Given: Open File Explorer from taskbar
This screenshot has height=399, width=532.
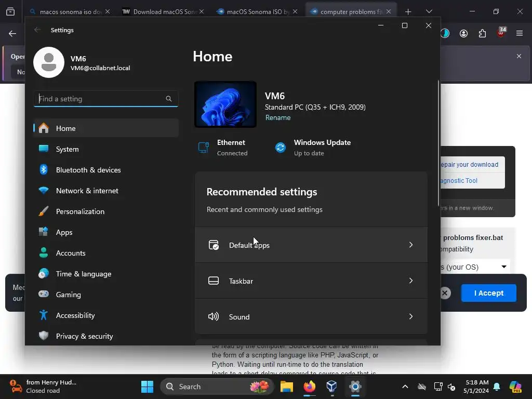Looking at the screenshot, I should click(x=287, y=387).
